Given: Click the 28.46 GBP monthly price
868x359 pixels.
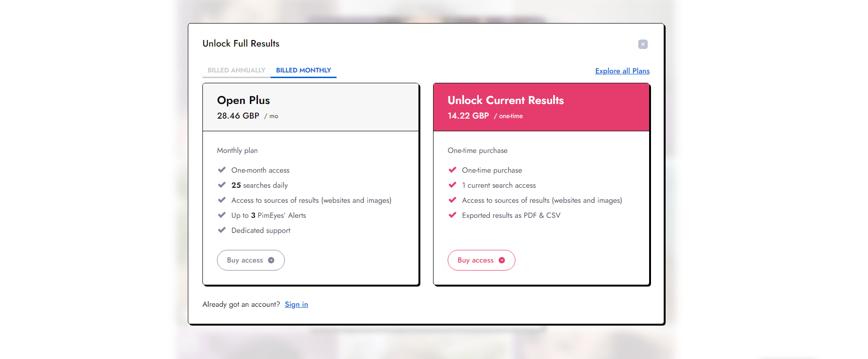Looking at the screenshot, I should 238,116.
